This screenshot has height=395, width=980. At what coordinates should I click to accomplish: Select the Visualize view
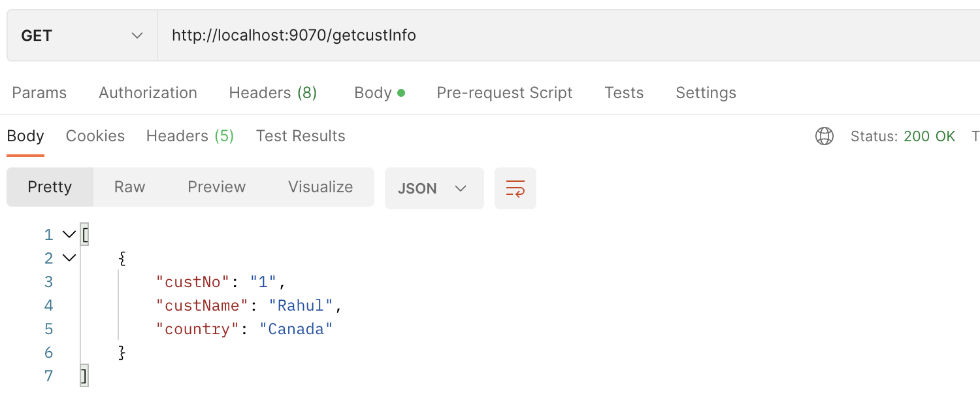click(320, 187)
